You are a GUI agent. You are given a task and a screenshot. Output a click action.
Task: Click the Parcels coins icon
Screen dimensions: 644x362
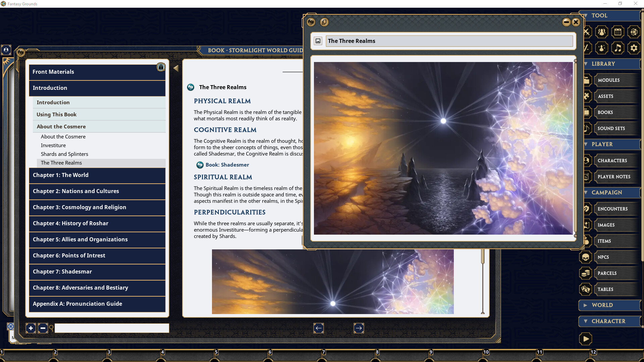click(x=586, y=273)
